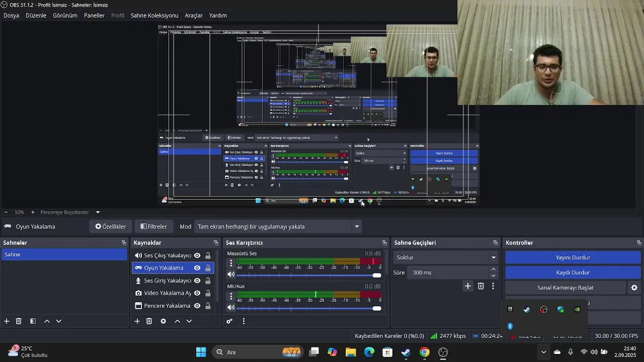Open Mic/Aux three-dot options
Viewport: 644px width, 362px height.
click(x=231, y=297)
